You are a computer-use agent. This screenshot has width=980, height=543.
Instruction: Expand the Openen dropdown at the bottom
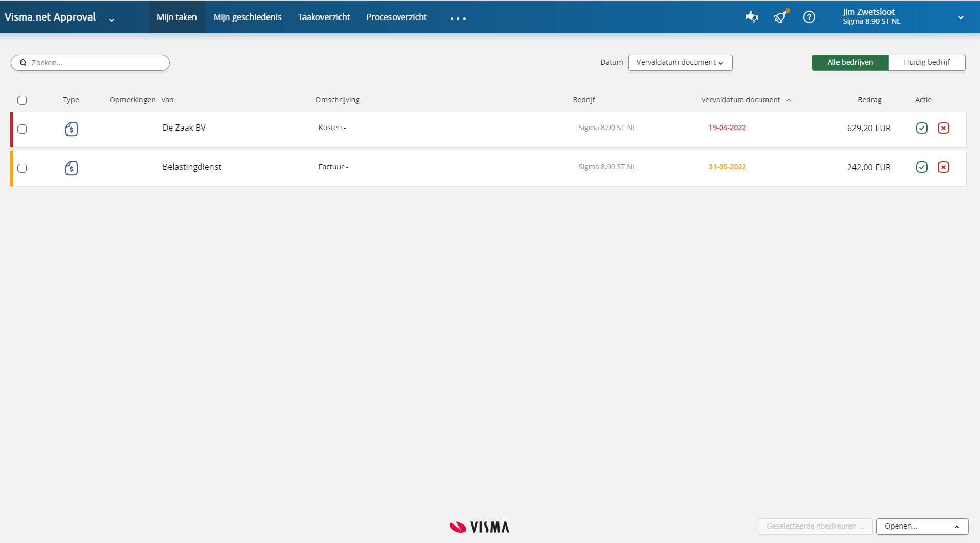pos(956,527)
